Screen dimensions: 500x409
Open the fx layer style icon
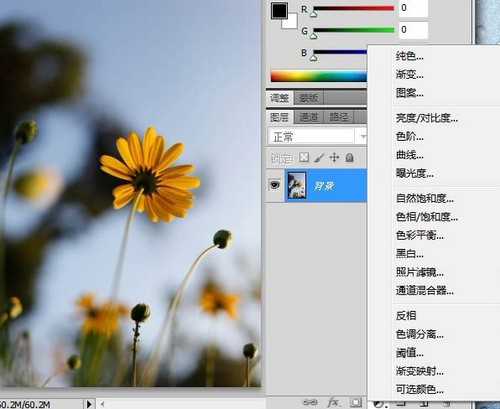[x=333, y=402]
